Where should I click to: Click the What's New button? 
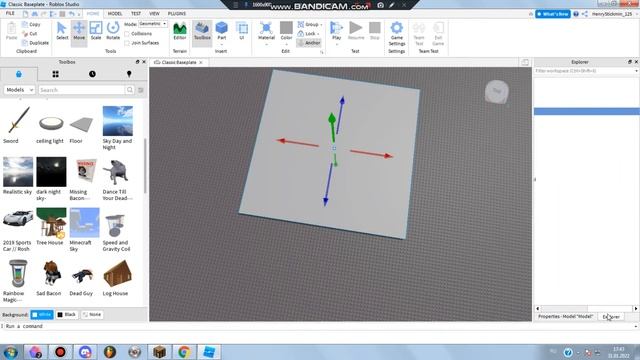point(553,14)
